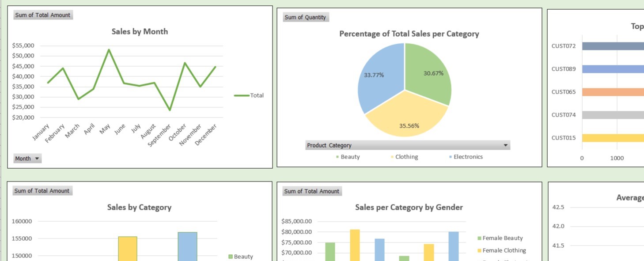Select the CUST015 yellow bar

(613, 138)
